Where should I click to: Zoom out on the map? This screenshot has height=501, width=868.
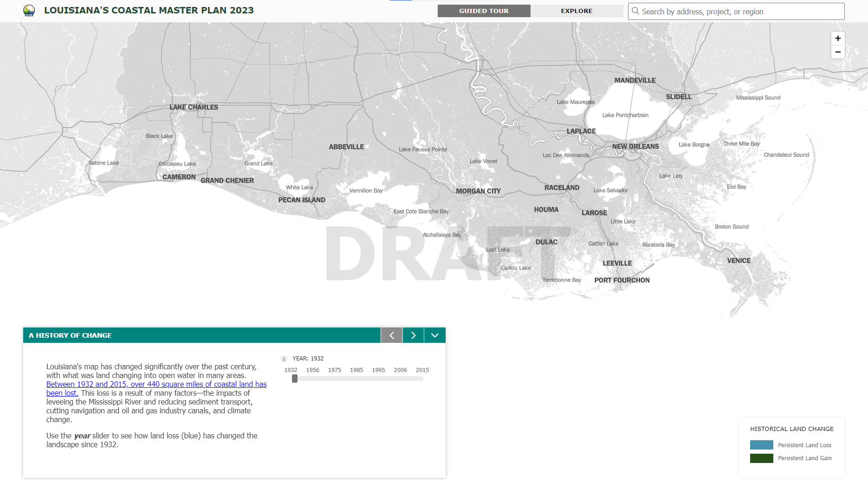[x=838, y=52]
